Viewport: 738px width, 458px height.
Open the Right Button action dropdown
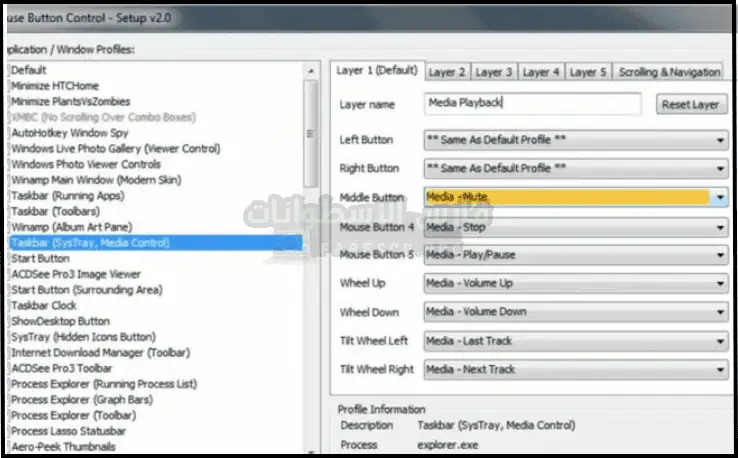pyautogui.click(x=720, y=169)
